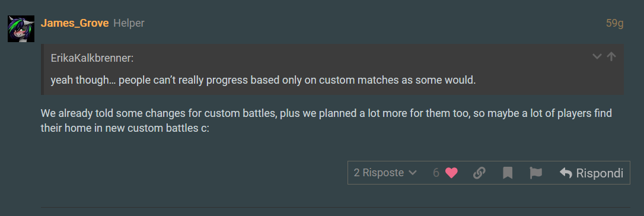View who liked via the 6 count
This screenshot has width=644, height=216.
[436, 173]
